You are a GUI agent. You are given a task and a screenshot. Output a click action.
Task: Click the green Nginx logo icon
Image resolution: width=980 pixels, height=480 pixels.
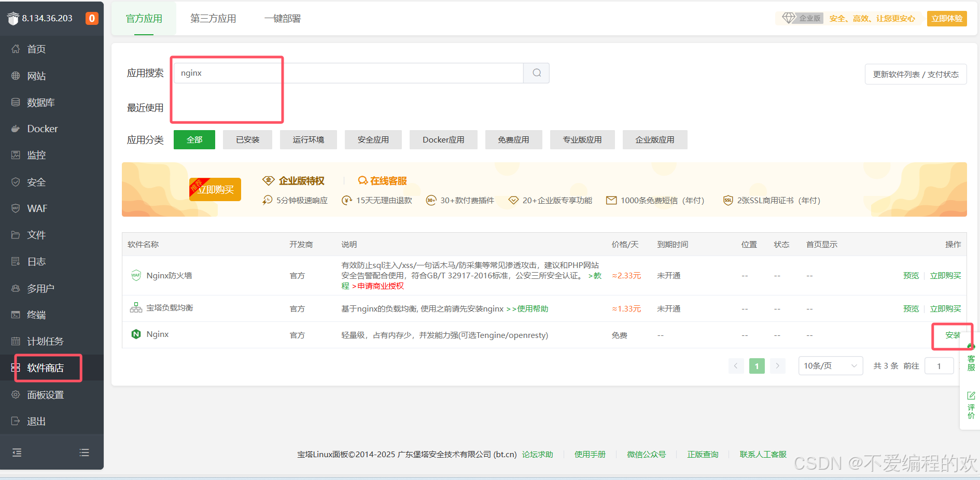pyautogui.click(x=136, y=334)
